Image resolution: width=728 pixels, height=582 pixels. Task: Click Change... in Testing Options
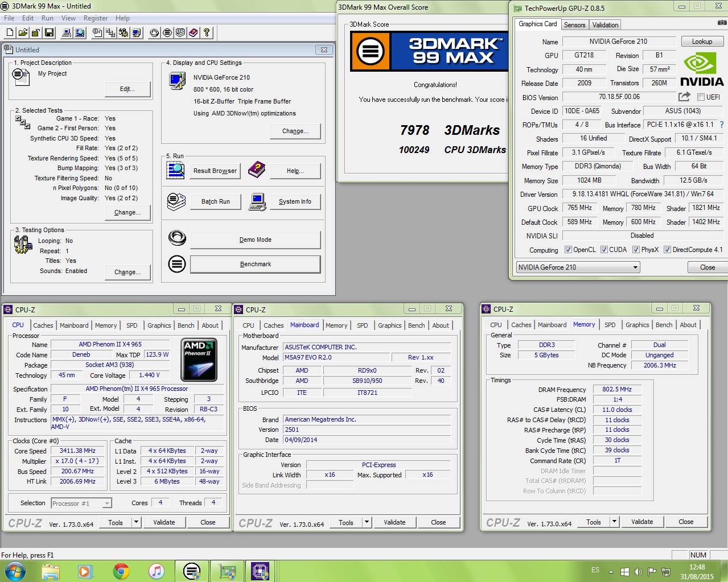coord(128,272)
